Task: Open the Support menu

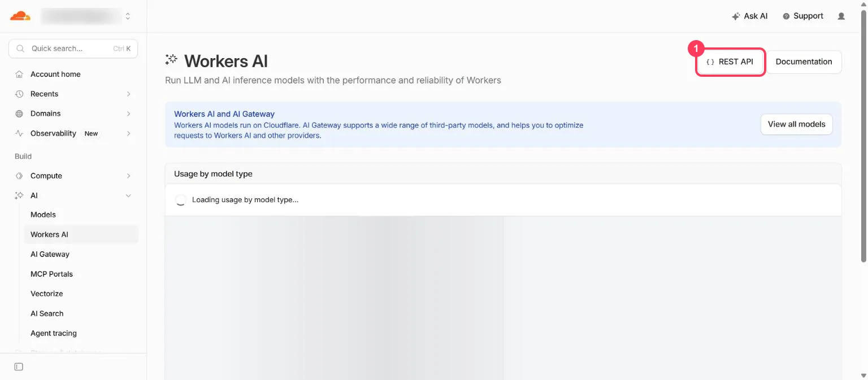Action: click(803, 16)
